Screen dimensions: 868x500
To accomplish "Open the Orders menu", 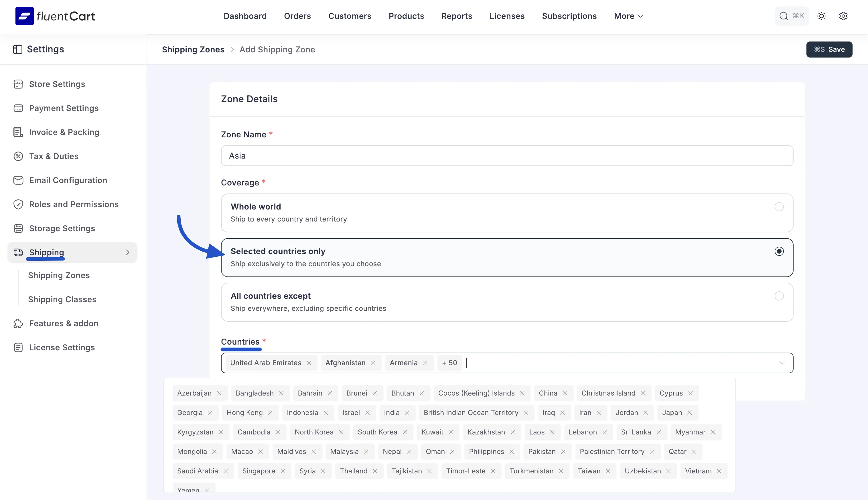I will 297,16.
